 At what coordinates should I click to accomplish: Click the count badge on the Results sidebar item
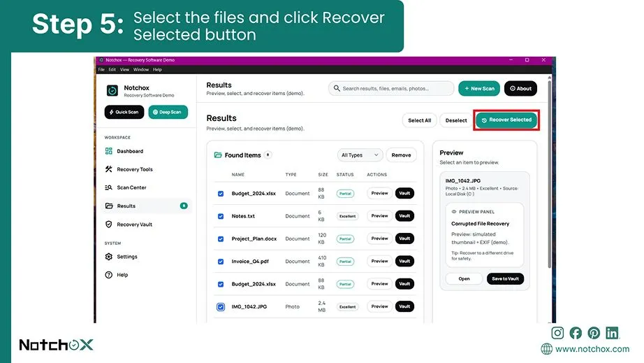click(184, 206)
